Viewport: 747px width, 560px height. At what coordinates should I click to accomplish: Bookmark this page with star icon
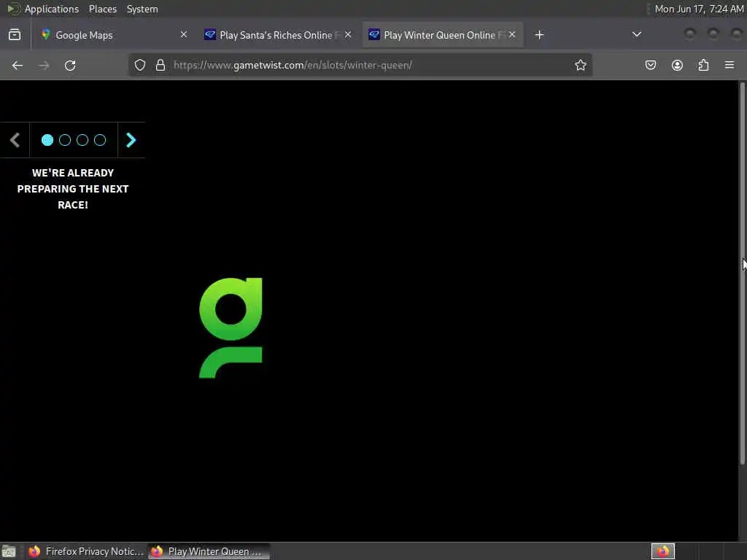(x=580, y=65)
